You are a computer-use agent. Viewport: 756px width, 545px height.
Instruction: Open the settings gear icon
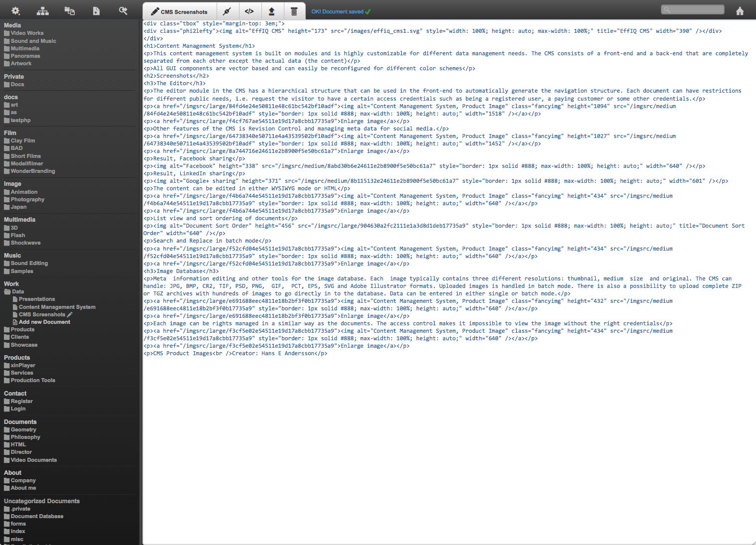[15, 10]
